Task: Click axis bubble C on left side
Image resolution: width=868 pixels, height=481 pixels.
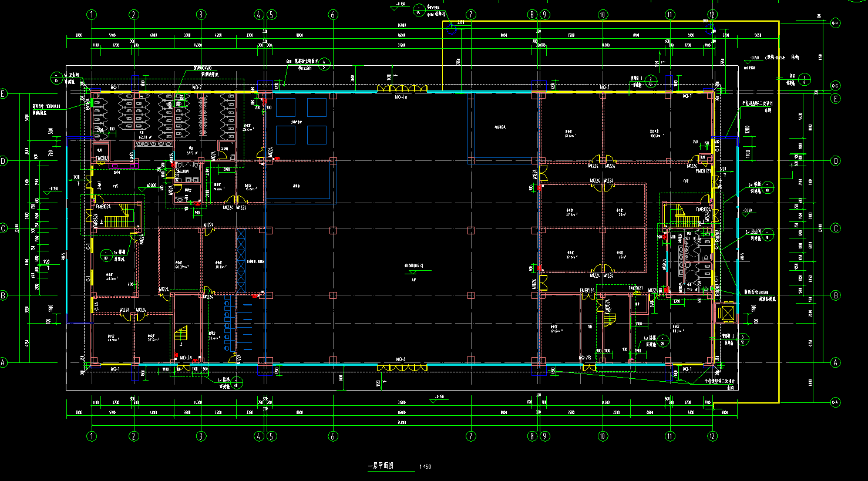Action: (4, 228)
